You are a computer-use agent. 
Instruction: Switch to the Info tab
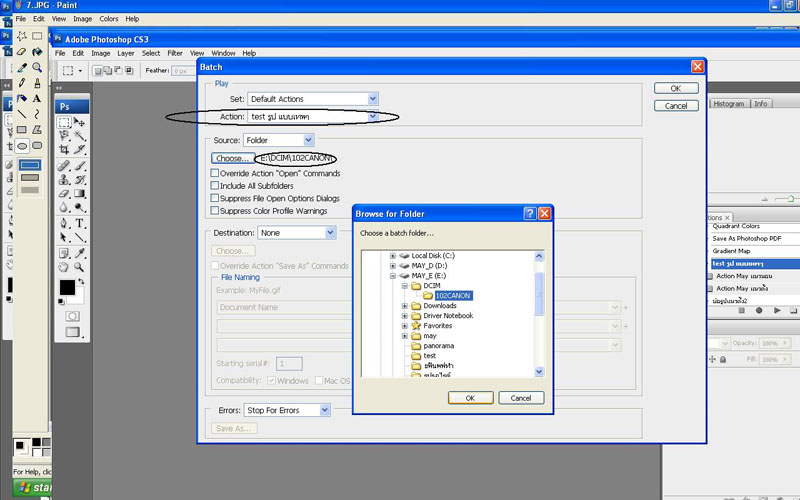tap(761, 104)
